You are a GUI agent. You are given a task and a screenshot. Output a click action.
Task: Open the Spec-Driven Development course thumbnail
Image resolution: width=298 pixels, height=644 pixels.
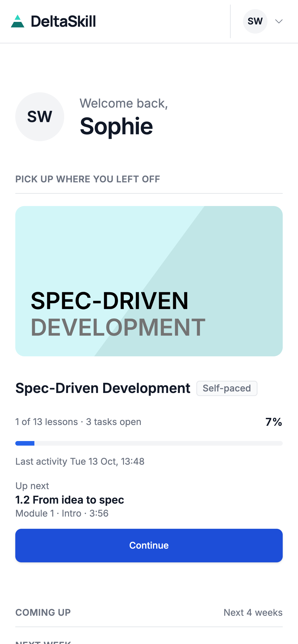(x=149, y=281)
